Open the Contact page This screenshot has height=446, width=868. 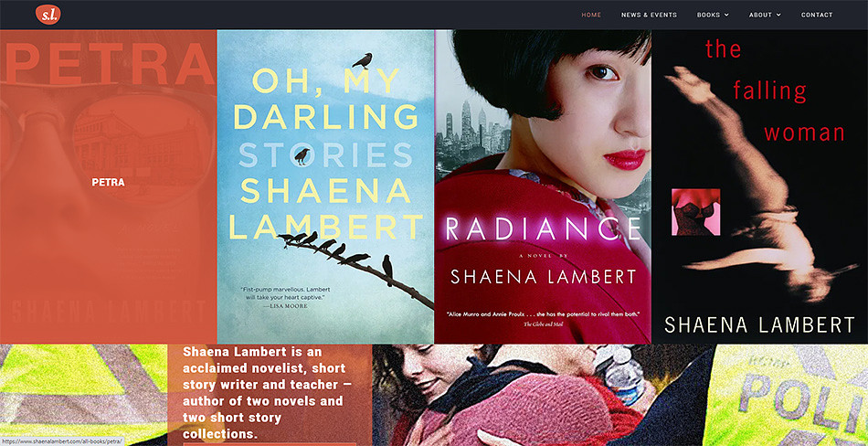click(817, 15)
